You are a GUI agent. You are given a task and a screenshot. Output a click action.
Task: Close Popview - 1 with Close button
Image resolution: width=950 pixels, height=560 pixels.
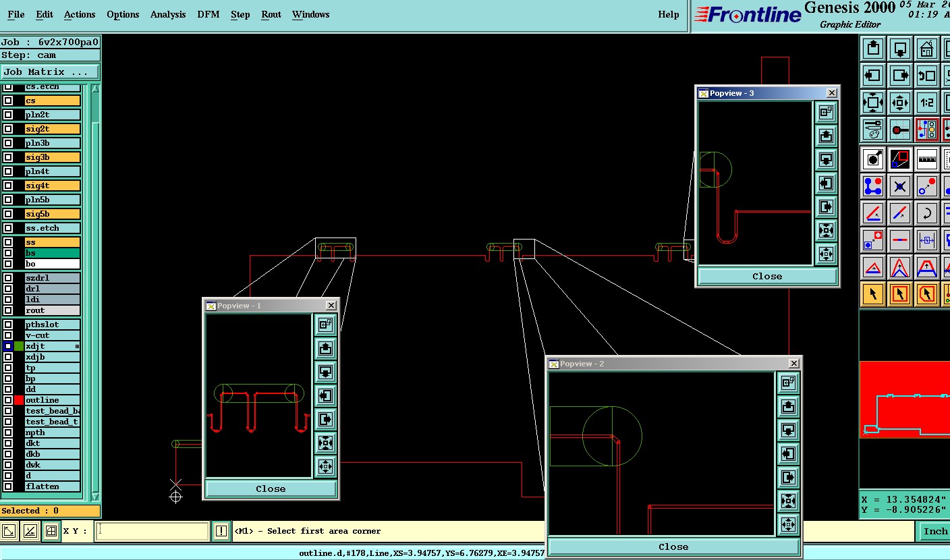tap(271, 488)
